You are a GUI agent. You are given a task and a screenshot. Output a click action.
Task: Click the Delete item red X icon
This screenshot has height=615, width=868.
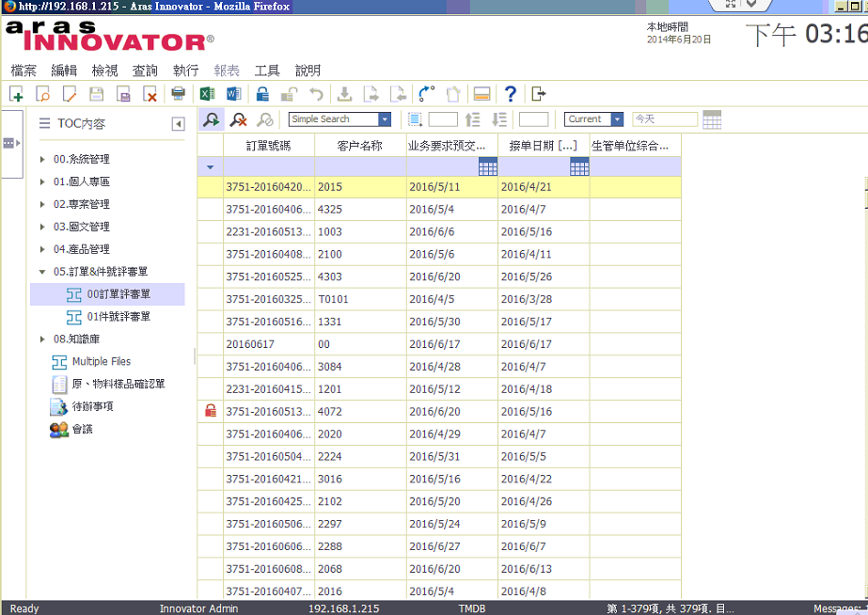[x=150, y=94]
